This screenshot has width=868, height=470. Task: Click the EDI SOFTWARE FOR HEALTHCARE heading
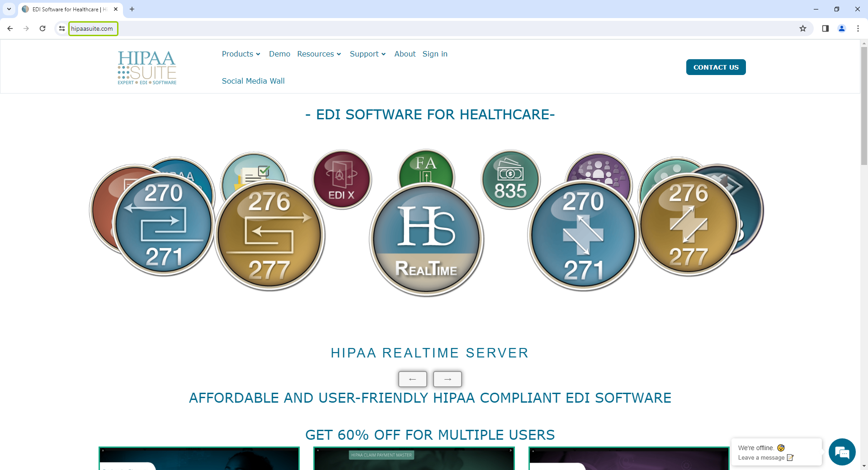click(x=430, y=114)
